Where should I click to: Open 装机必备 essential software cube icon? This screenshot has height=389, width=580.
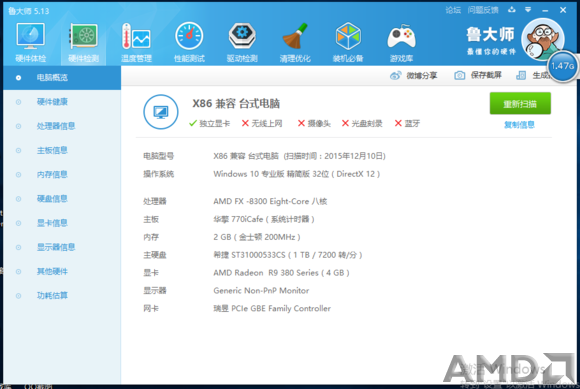tap(348, 36)
